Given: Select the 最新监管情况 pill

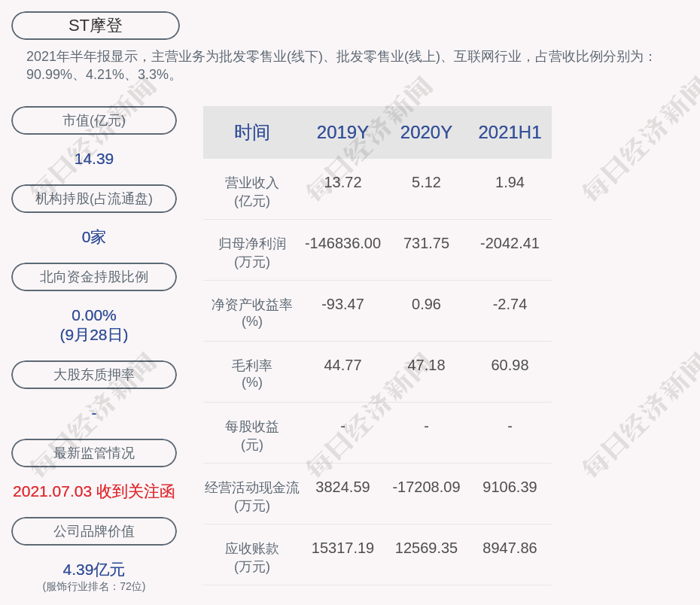Looking at the screenshot, I should pos(94,453).
